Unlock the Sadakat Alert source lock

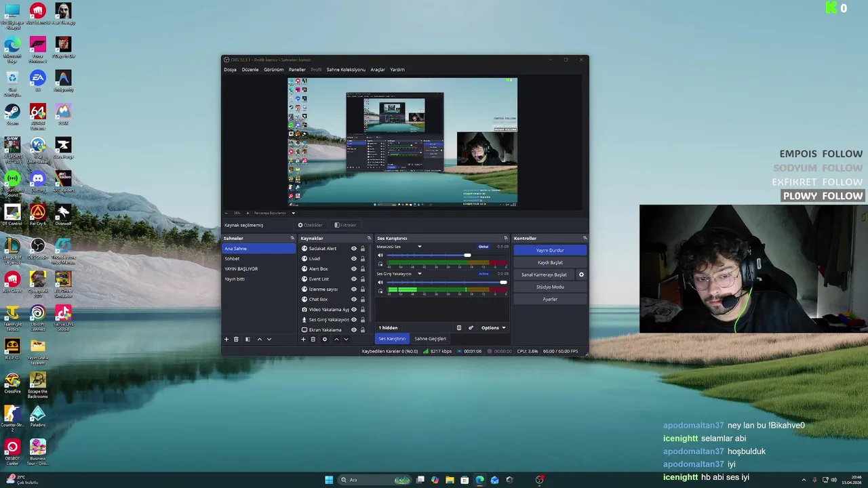[363, 249]
